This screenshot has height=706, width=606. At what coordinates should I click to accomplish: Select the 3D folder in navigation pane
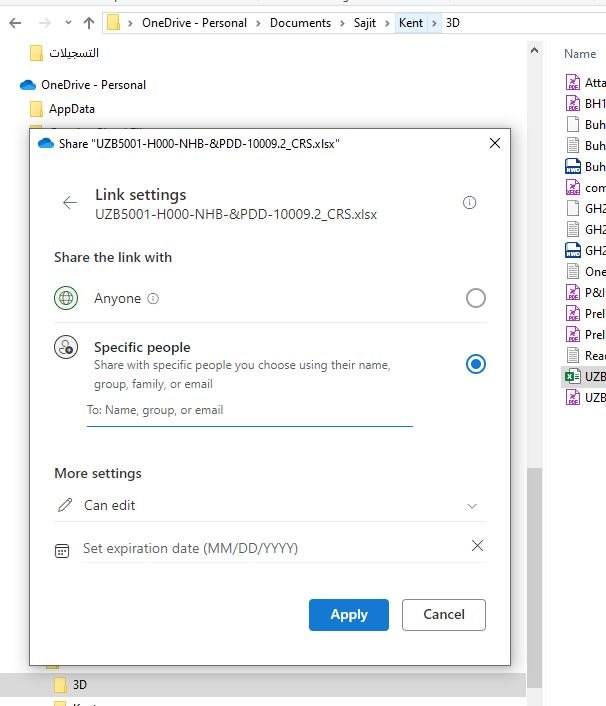point(80,685)
